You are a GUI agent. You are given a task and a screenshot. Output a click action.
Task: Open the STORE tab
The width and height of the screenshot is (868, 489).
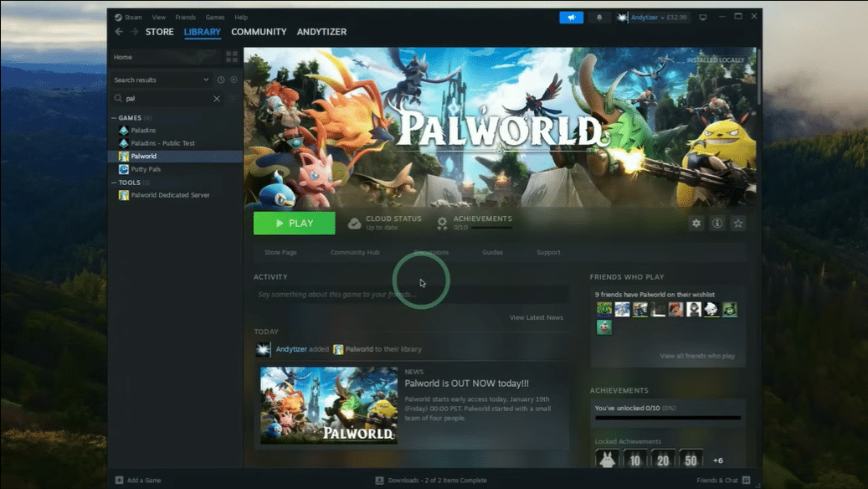pyautogui.click(x=160, y=32)
